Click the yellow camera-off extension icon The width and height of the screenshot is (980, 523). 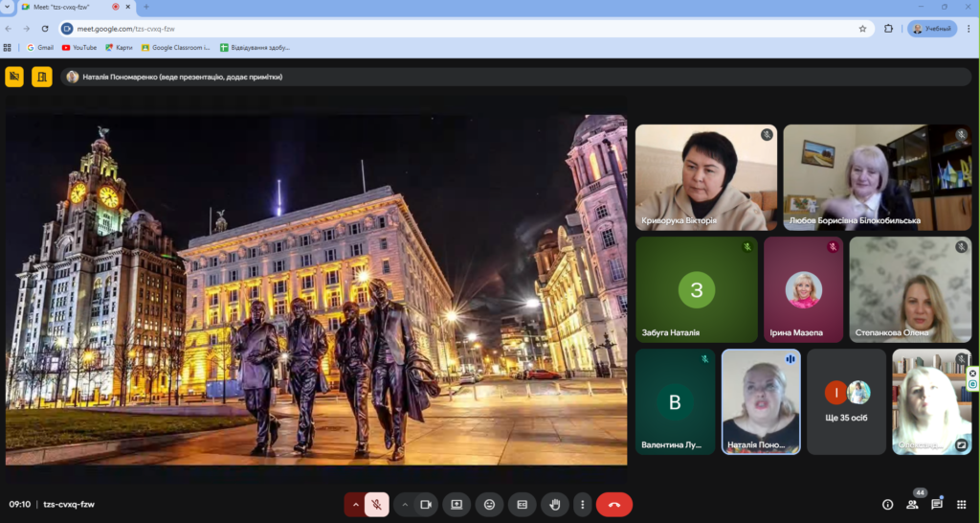pyautogui.click(x=14, y=77)
